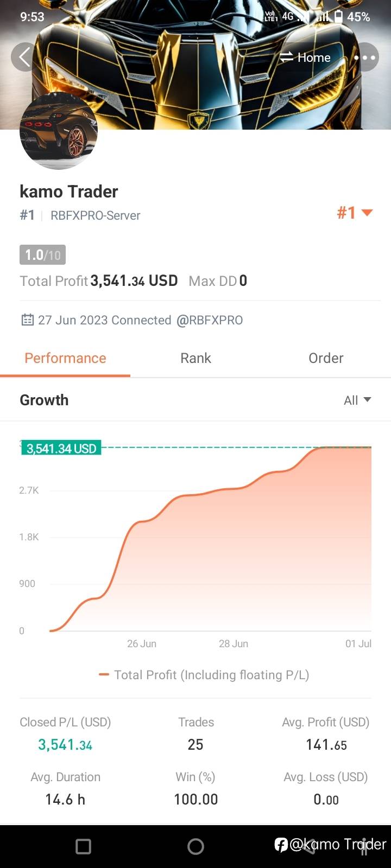Tap the Closed P/L value 3,541.34

65,745
